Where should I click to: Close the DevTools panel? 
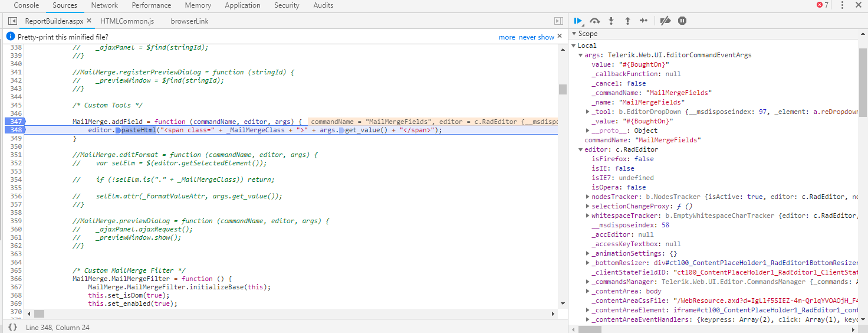pyautogui.click(x=859, y=5)
